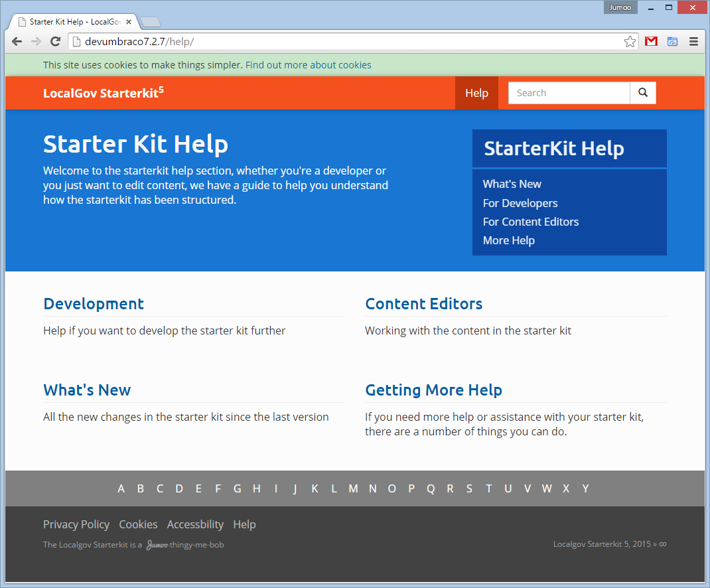The image size is (710, 588).
Task: Jump to letter E in A-Z index
Action: pos(199,489)
